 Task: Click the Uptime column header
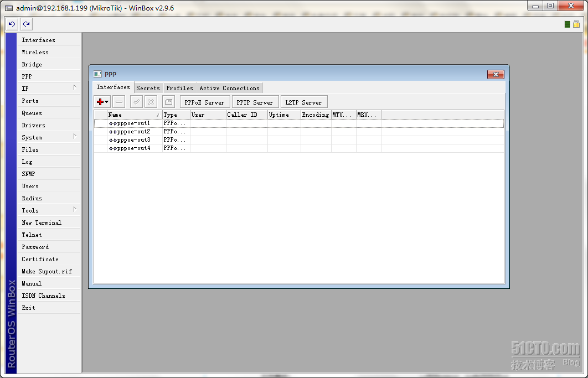click(x=284, y=115)
